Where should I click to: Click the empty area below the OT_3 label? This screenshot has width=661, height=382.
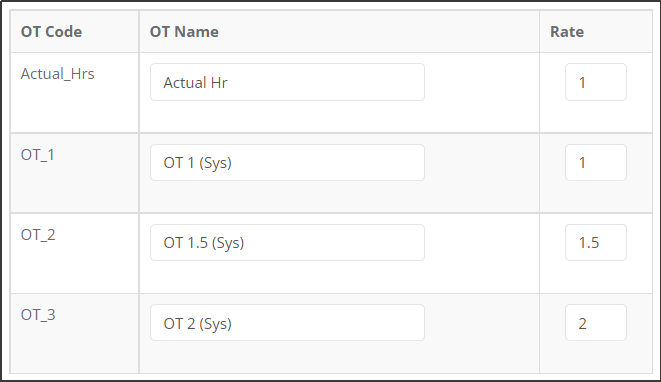74,349
